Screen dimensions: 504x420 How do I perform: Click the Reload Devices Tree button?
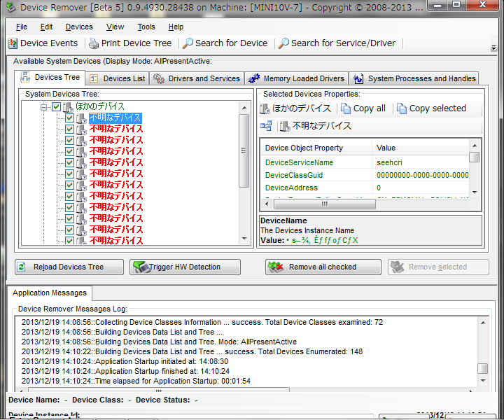[69, 267]
